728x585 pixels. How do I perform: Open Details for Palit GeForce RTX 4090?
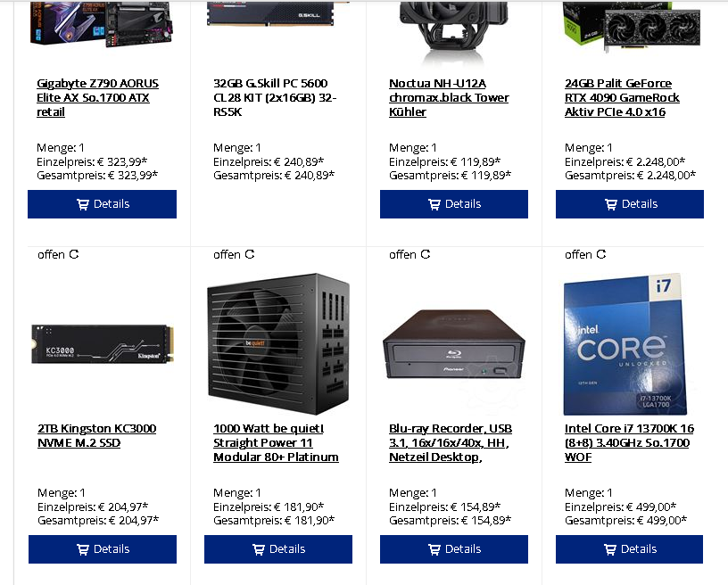(x=630, y=204)
